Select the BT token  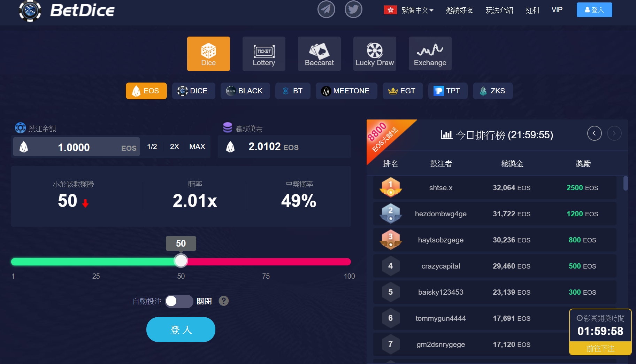tap(293, 91)
